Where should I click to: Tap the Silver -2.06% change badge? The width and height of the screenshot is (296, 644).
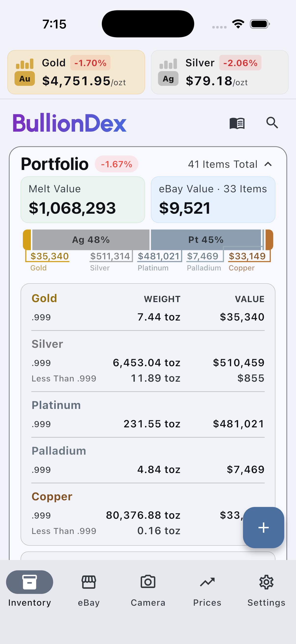(240, 63)
